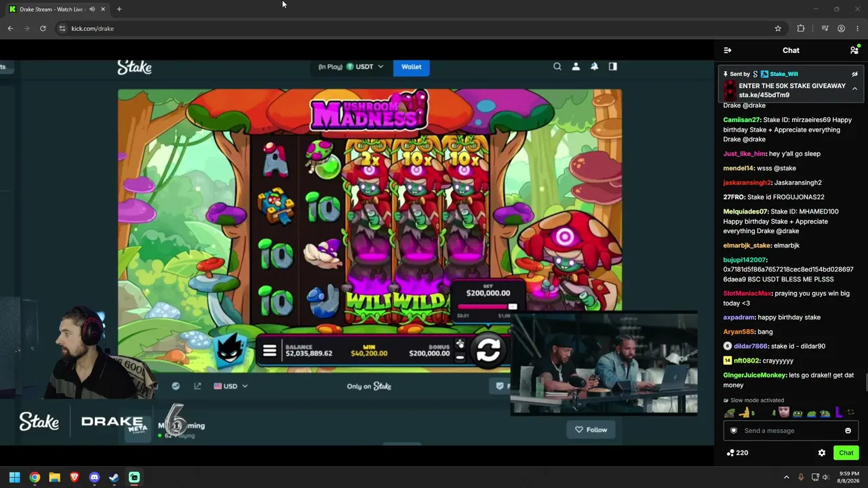The height and width of the screenshot is (488, 868).
Task: Open the emoji picker in message box
Action: (x=848, y=430)
